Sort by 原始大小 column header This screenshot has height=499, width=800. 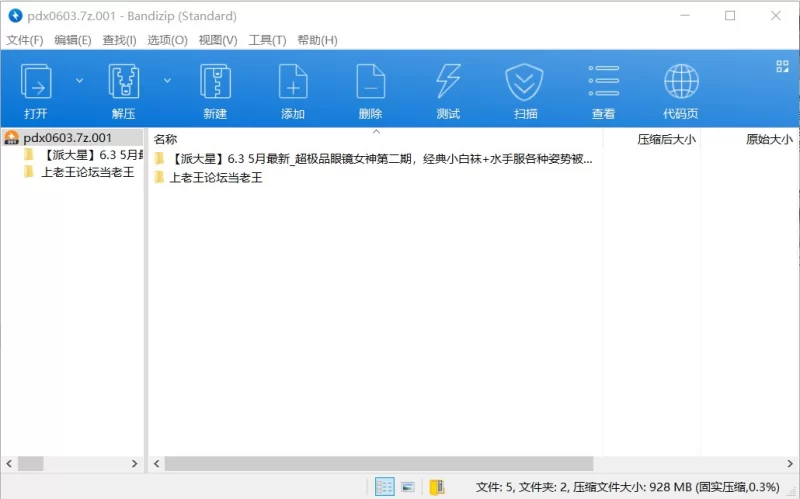769,139
